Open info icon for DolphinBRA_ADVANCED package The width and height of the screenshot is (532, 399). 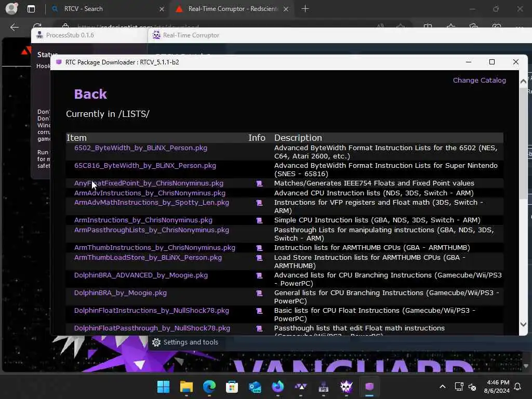tap(259, 275)
